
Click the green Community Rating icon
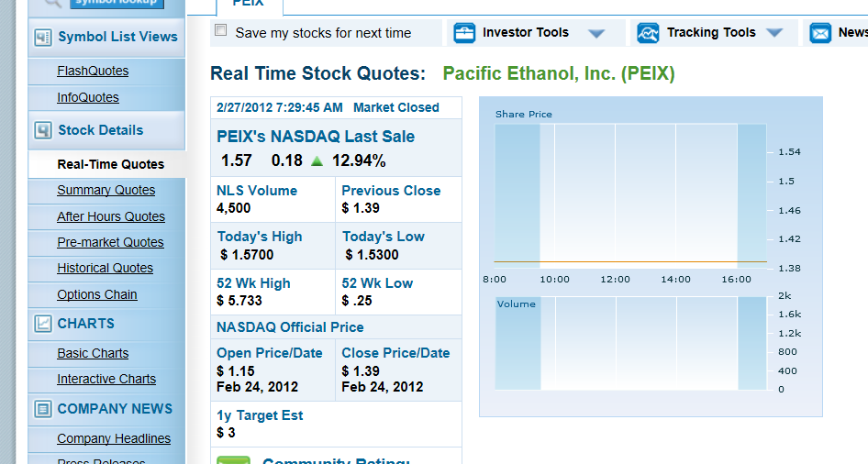coord(233,459)
